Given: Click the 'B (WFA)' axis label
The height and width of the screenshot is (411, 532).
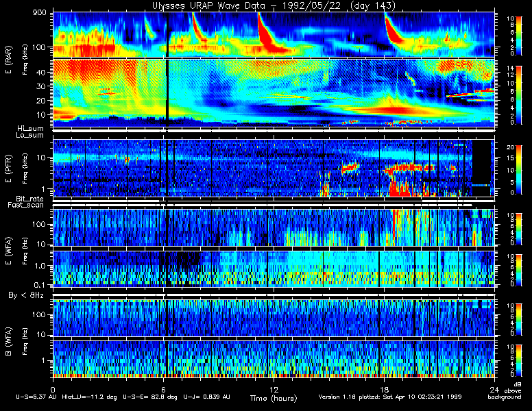Looking at the screenshot, I should pos(8,342).
